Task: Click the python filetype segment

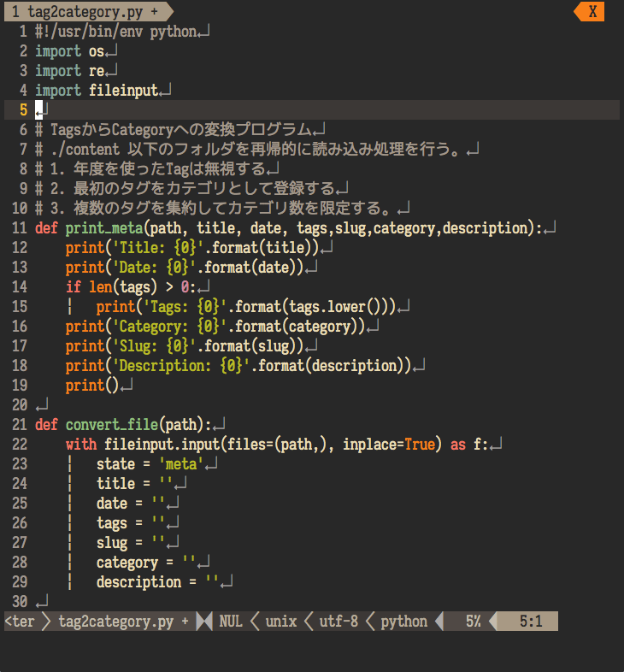Action: pyautogui.click(x=403, y=622)
